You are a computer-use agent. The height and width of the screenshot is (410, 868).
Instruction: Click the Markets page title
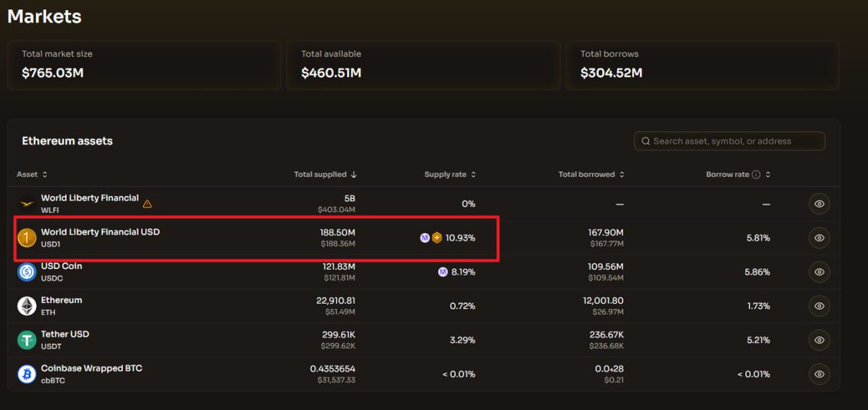44,16
